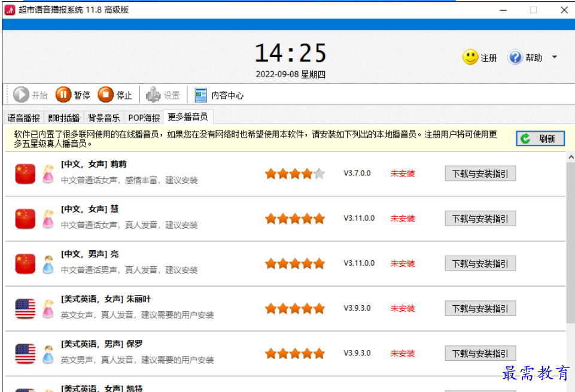
Task: Click the vertical scrollbar thumb
Action: [x=571, y=243]
